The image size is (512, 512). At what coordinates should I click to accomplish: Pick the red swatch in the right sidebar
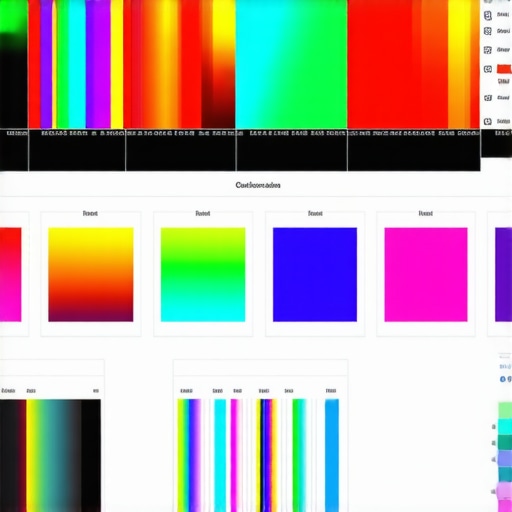(504, 69)
